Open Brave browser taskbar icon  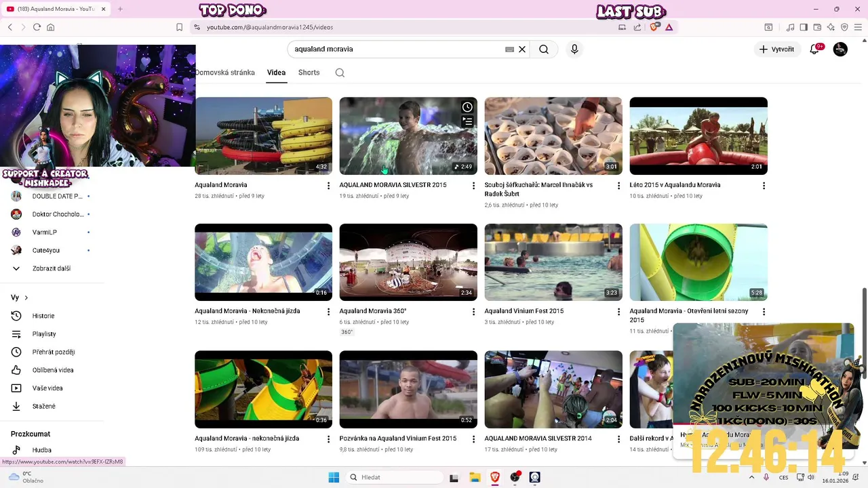coord(495,477)
